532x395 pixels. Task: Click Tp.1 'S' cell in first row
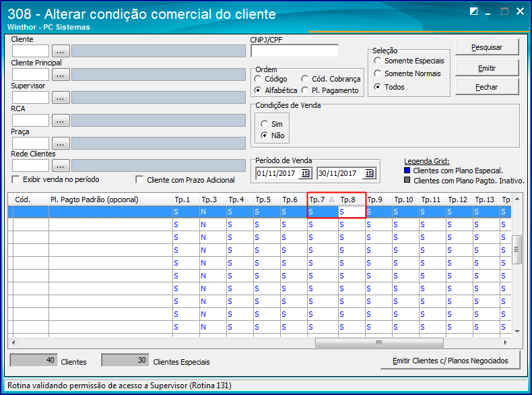[x=187, y=212]
